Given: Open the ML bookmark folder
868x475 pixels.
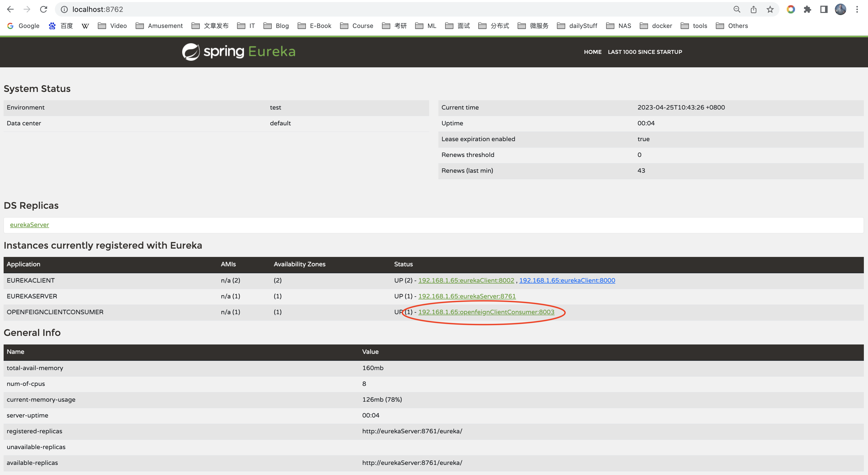Looking at the screenshot, I should [425, 26].
